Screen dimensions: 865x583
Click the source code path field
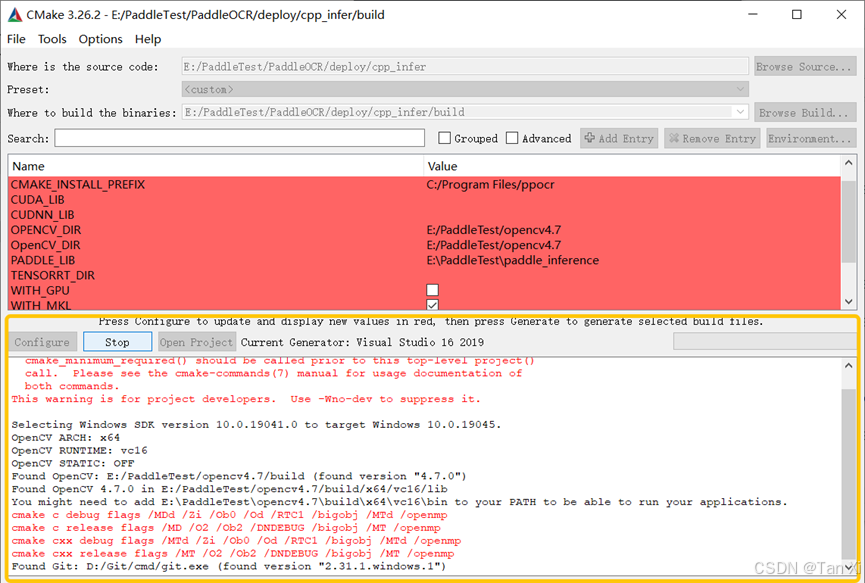click(465, 66)
